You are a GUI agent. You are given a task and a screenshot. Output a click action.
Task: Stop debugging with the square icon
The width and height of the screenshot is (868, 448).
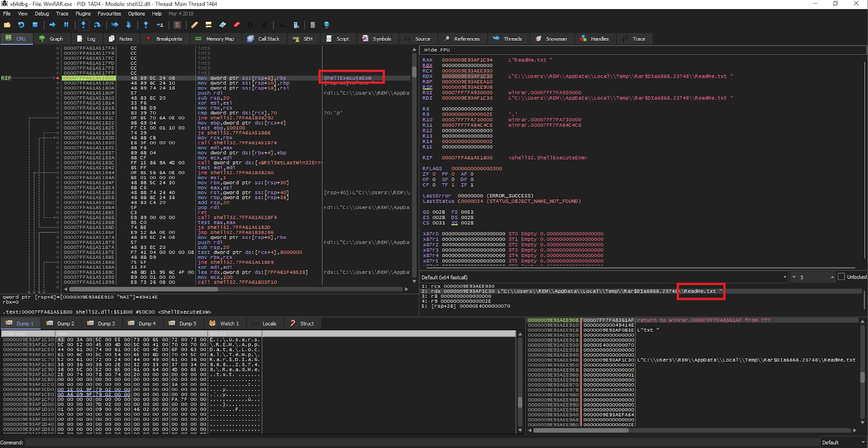click(35, 25)
